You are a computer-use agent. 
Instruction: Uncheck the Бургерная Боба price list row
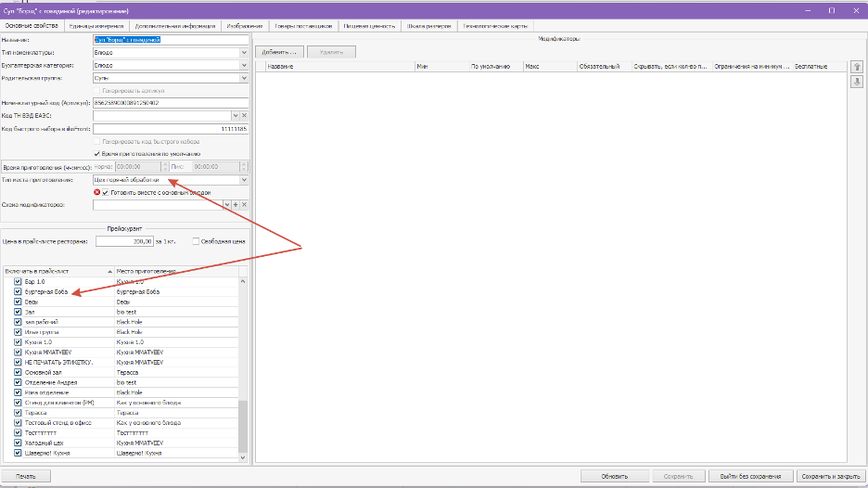(18, 291)
